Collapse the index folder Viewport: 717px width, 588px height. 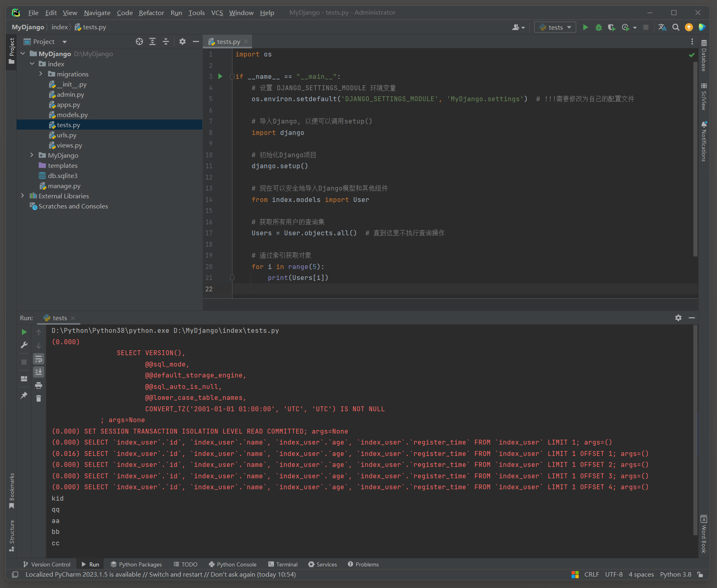tap(32, 64)
